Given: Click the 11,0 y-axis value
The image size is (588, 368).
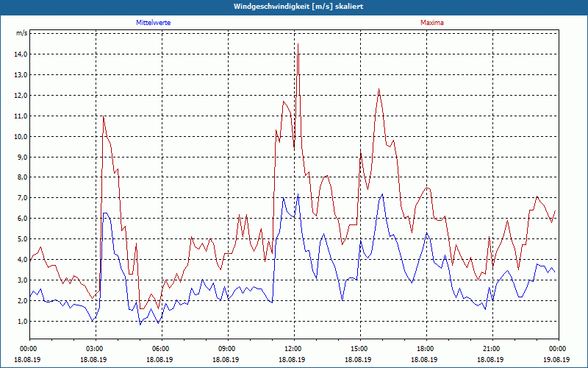Looking at the screenshot, I should pyautogui.click(x=21, y=116).
